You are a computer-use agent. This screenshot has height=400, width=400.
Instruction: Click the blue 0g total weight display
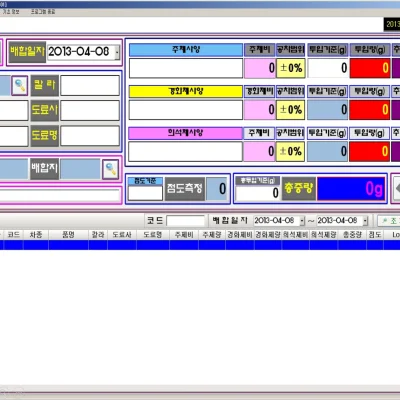pyautogui.click(x=351, y=189)
